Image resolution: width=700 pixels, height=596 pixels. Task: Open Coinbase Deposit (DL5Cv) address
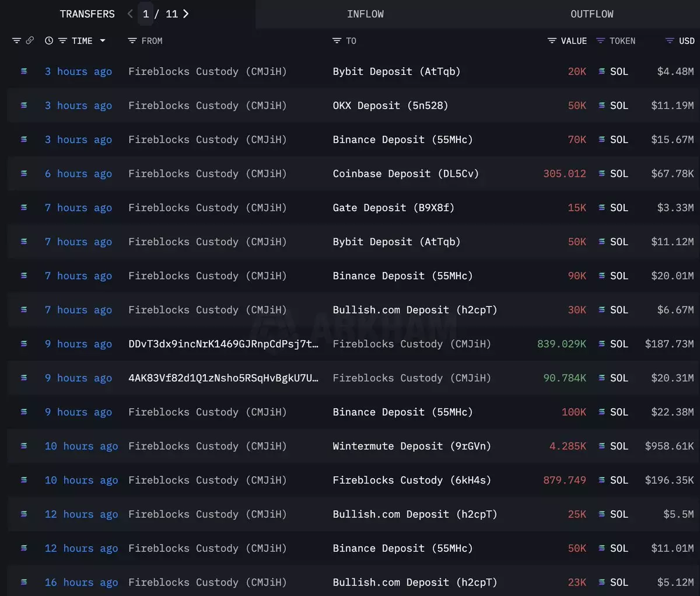pos(405,173)
